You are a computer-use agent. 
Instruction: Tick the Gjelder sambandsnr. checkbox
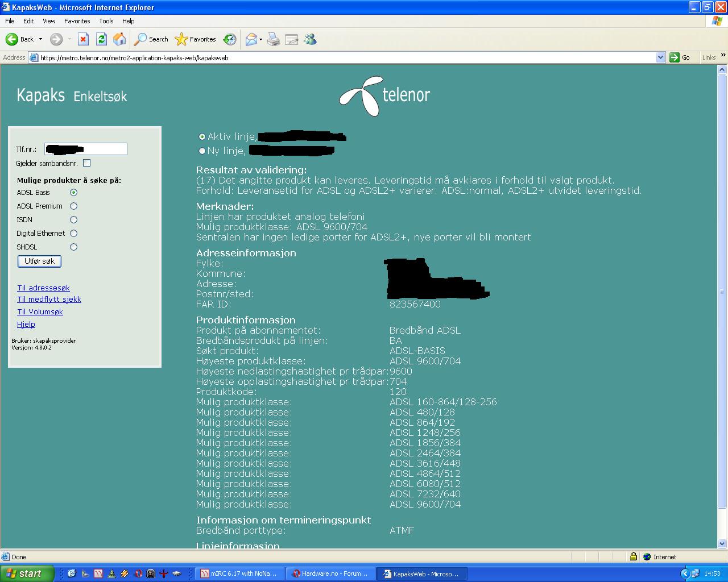pos(86,163)
